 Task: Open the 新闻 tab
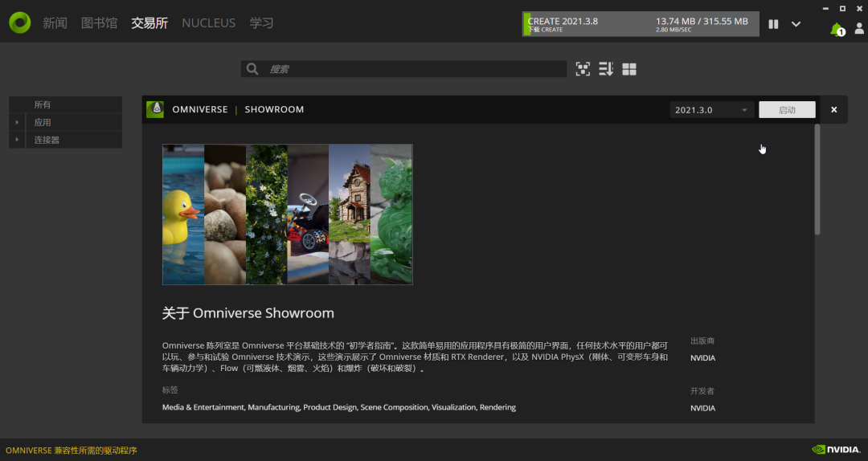(55, 22)
